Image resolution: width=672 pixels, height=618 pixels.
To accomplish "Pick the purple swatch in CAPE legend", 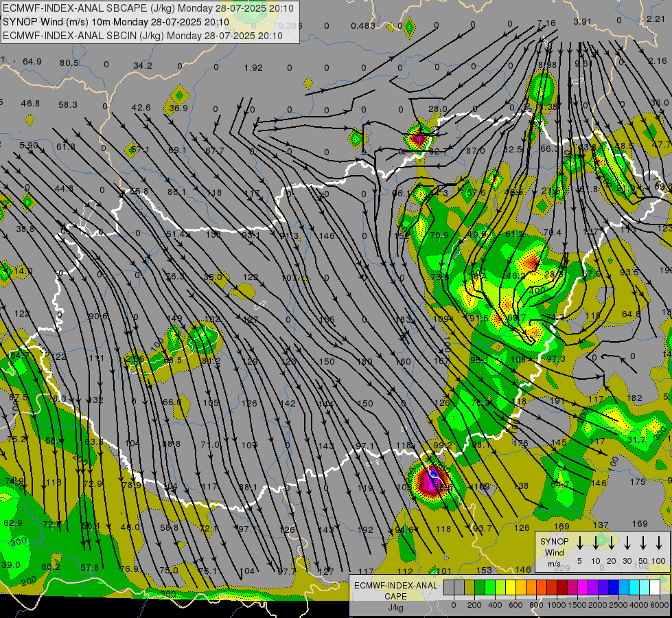I will (592, 587).
